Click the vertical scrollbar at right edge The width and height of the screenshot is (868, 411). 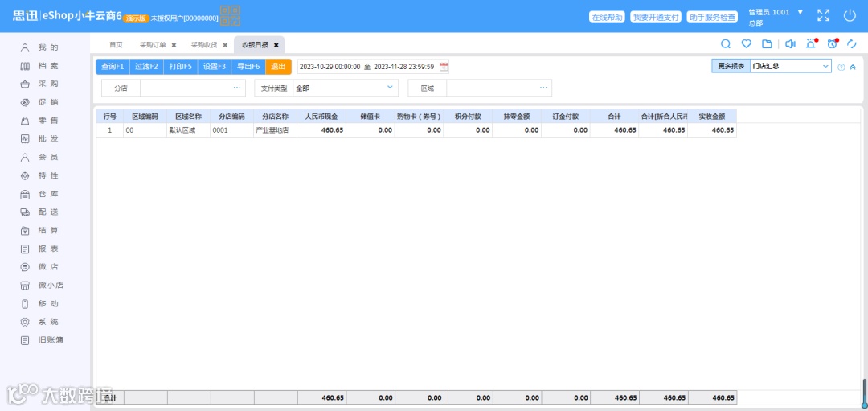pos(863,393)
